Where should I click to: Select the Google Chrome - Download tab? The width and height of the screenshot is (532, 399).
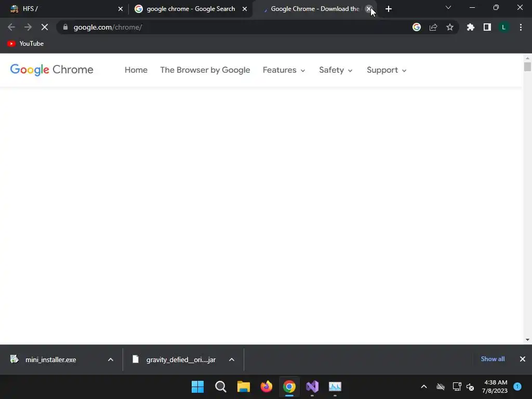point(314,9)
